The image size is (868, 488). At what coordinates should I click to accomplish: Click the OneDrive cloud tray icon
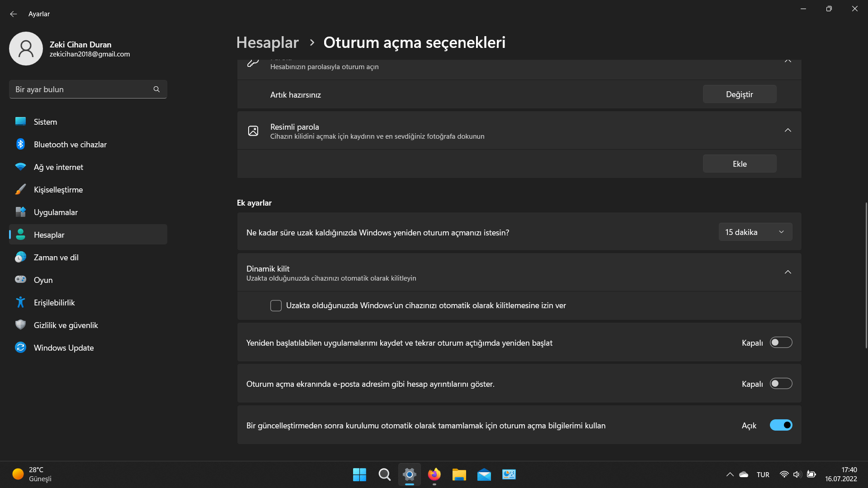click(744, 474)
